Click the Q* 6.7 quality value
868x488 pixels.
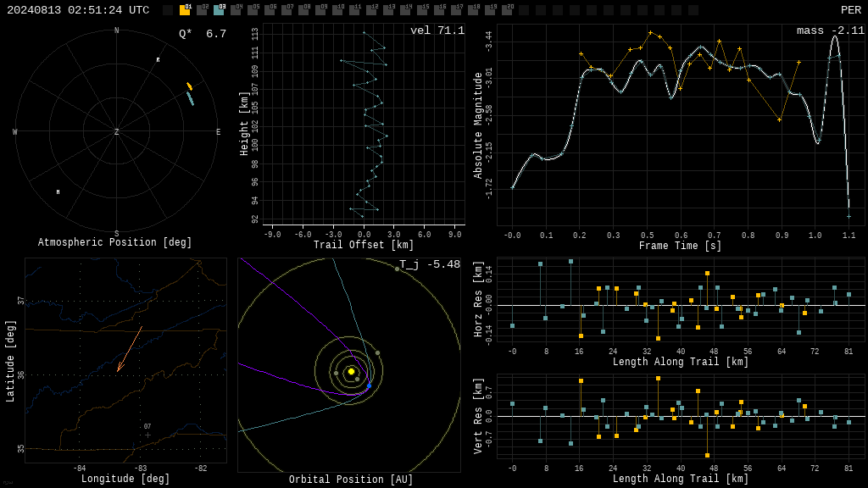click(x=203, y=34)
